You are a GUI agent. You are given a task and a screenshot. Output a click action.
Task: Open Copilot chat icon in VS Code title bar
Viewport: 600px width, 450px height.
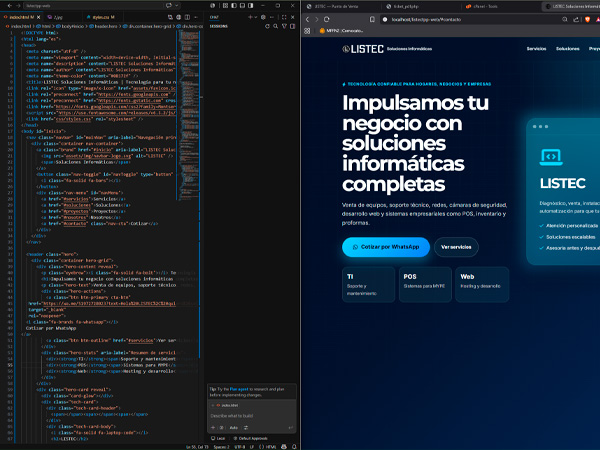point(169,5)
